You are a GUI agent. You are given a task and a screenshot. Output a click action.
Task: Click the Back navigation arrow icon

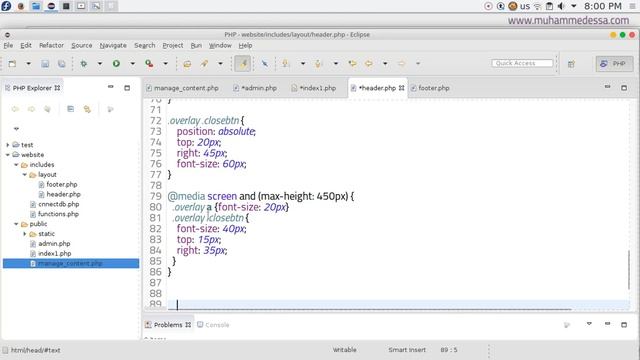[369, 64]
